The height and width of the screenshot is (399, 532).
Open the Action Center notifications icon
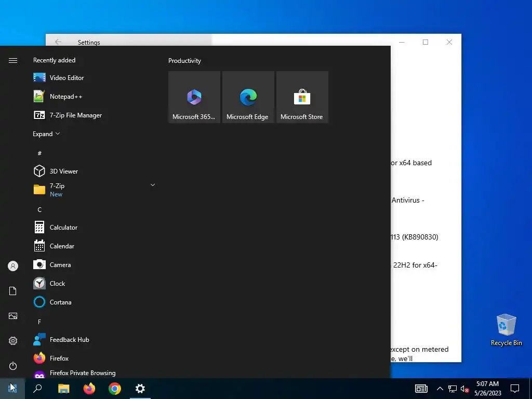[x=515, y=389]
